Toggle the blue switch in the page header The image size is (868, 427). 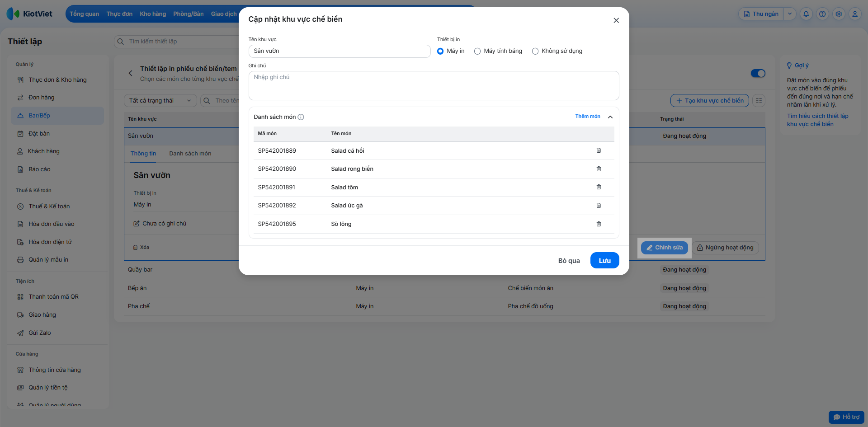point(758,73)
